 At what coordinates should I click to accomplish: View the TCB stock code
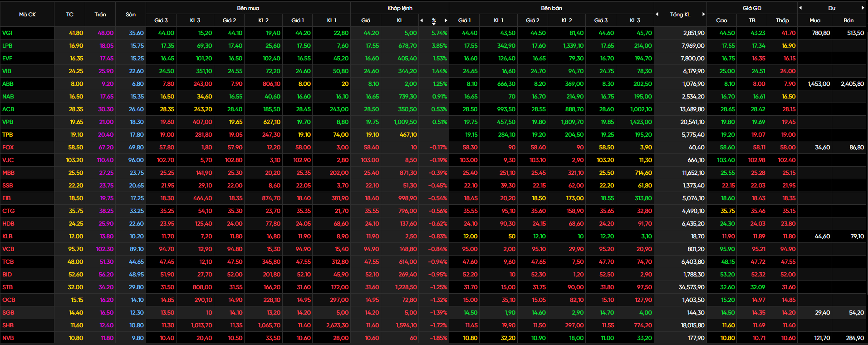click(x=8, y=262)
